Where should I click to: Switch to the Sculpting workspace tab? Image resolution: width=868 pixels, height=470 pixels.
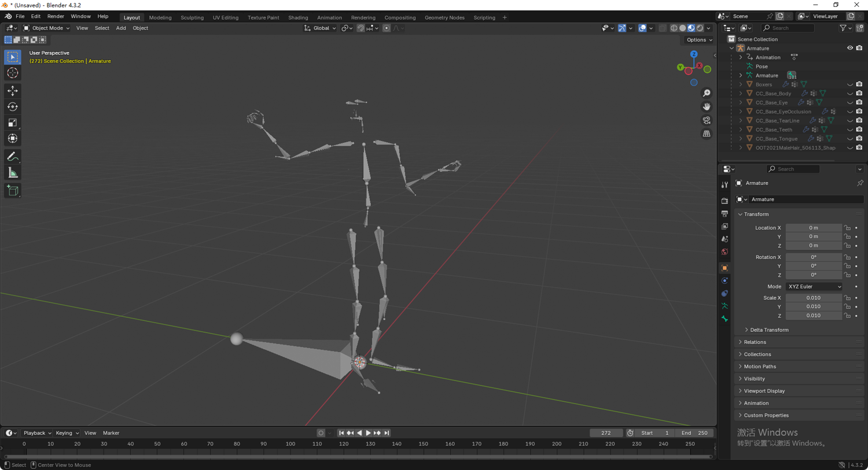point(192,17)
